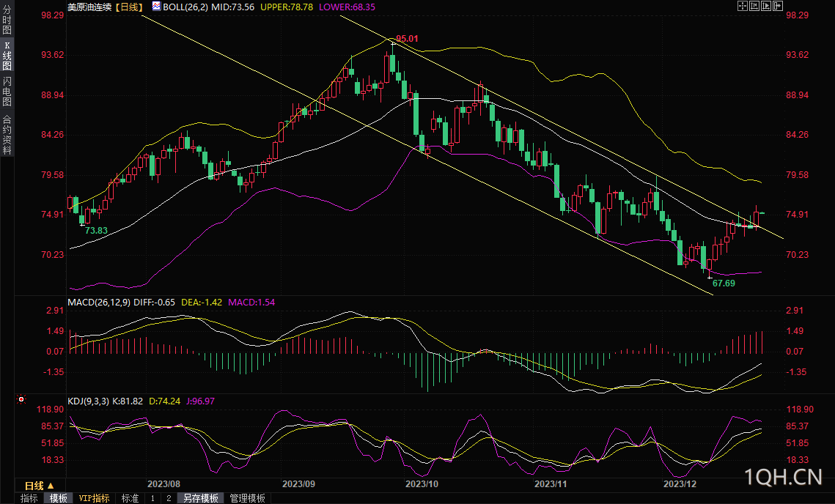Click the red target icon beside KDJ
The width and height of the screenshot is (835, 504).
point(21,399)
